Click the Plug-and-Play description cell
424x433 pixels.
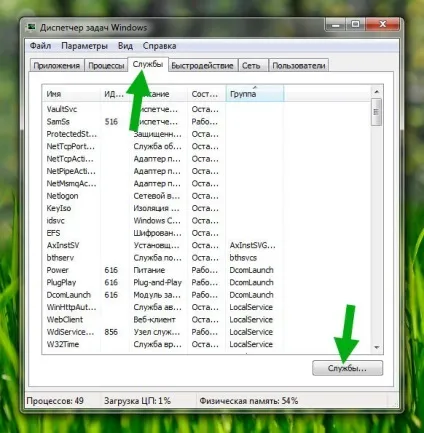pos(158,282)
